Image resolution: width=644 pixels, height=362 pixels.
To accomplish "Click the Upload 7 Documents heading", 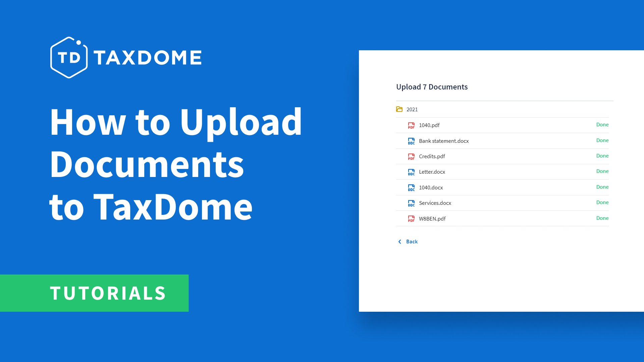I will [x=432, y=87].
